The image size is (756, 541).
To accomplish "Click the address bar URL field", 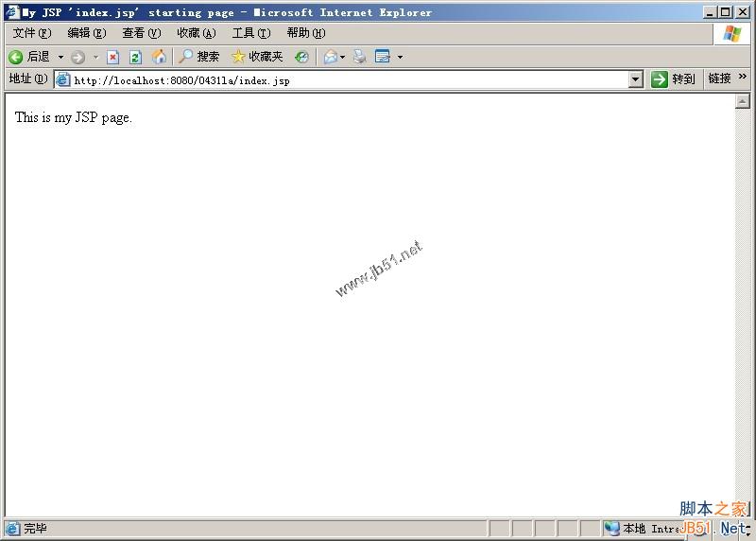I will tap(340, 79).
